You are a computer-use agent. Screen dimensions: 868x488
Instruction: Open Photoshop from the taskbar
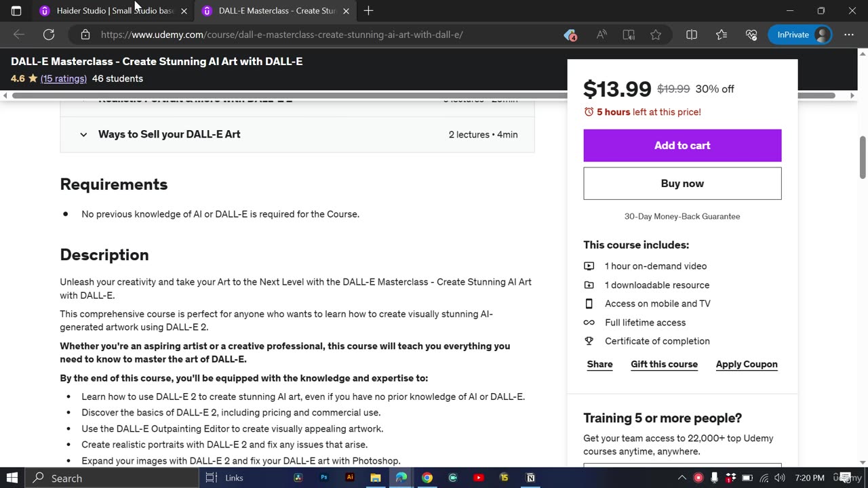pyautogui.click(x=324, y=478)
